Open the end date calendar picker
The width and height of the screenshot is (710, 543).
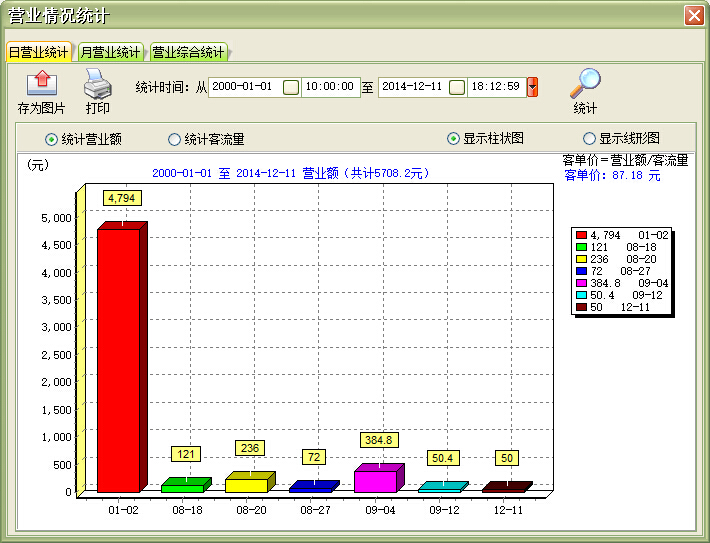(456, 87)
